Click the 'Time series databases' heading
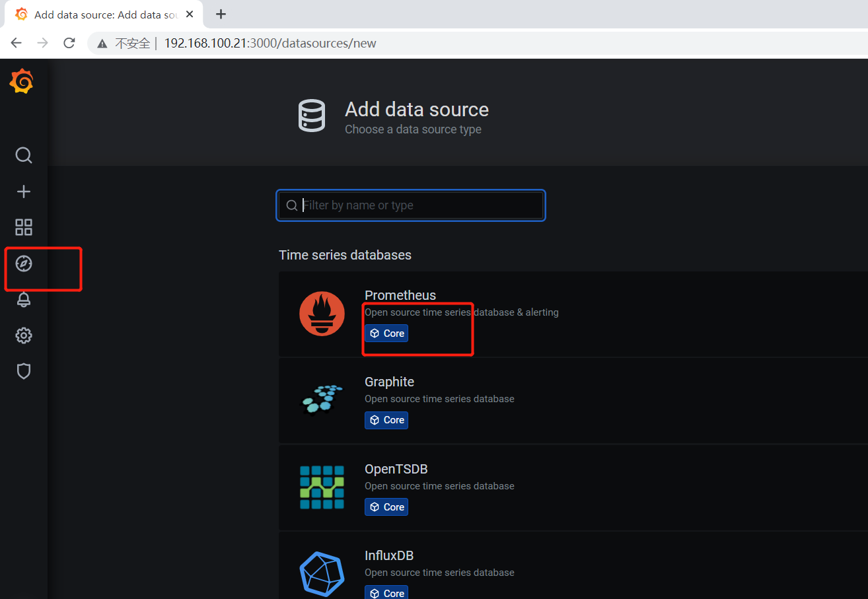The image size is (868, 599). click(345, 255)
